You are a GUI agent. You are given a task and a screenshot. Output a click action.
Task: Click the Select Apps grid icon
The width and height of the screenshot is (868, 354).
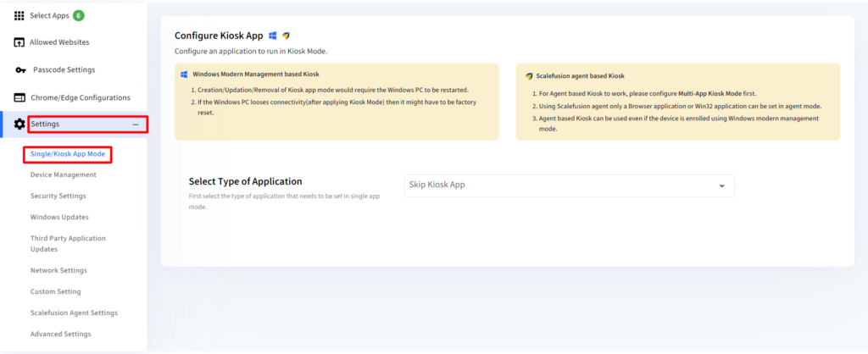(x=19, y=15)
